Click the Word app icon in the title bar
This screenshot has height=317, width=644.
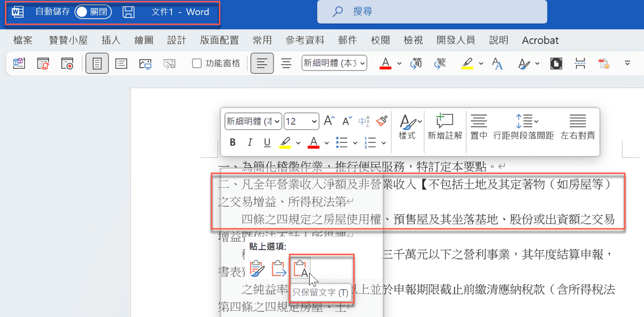[x=17, y=12]
